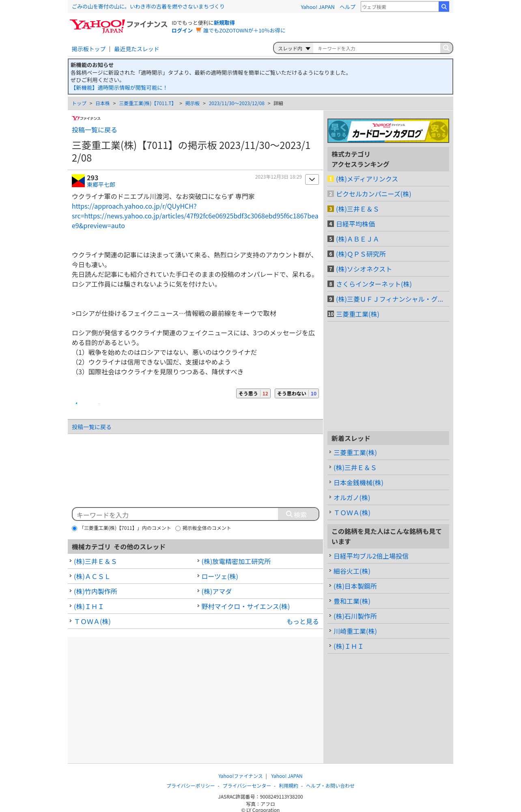521x812 pixels.
Task: Select the 掲示板全体のコメント radio button
Action: click(x=178, y=528)
